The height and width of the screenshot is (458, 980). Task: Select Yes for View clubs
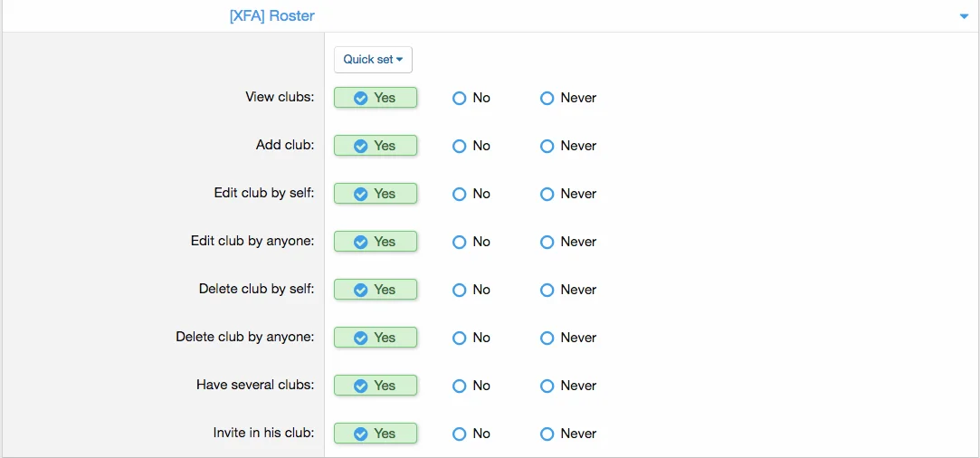pyautogui.click(x=375, y=98)
